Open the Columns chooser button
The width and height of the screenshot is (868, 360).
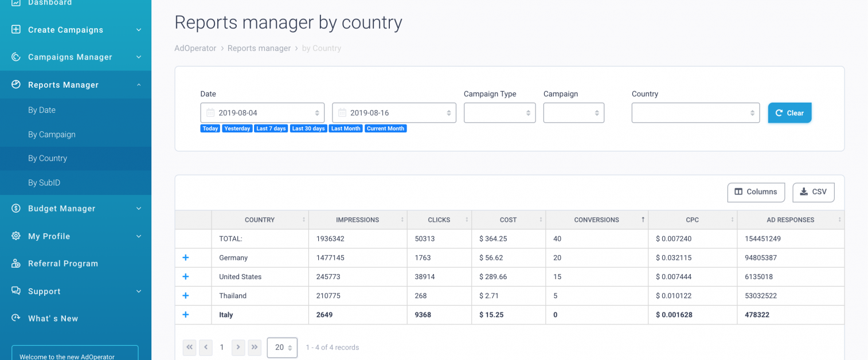756,192
